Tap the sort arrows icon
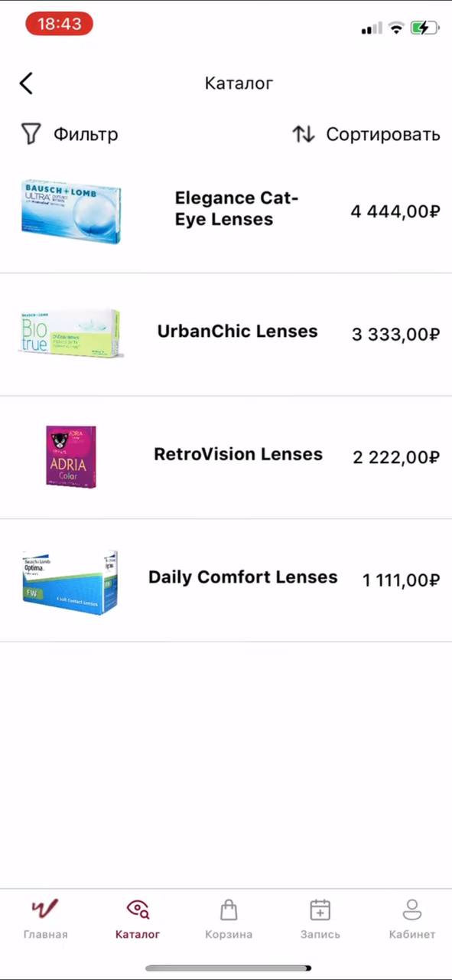 click(x=303, y=134)
